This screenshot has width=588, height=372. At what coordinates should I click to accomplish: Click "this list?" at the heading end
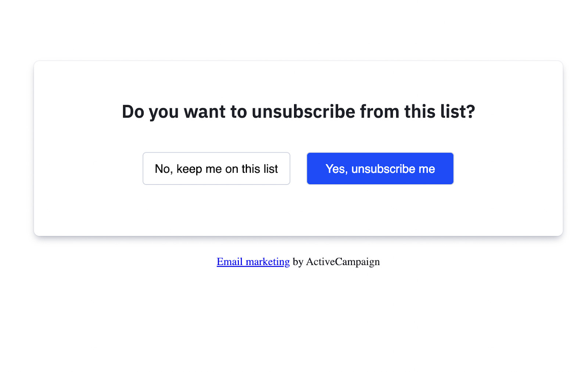coord(439,111)
